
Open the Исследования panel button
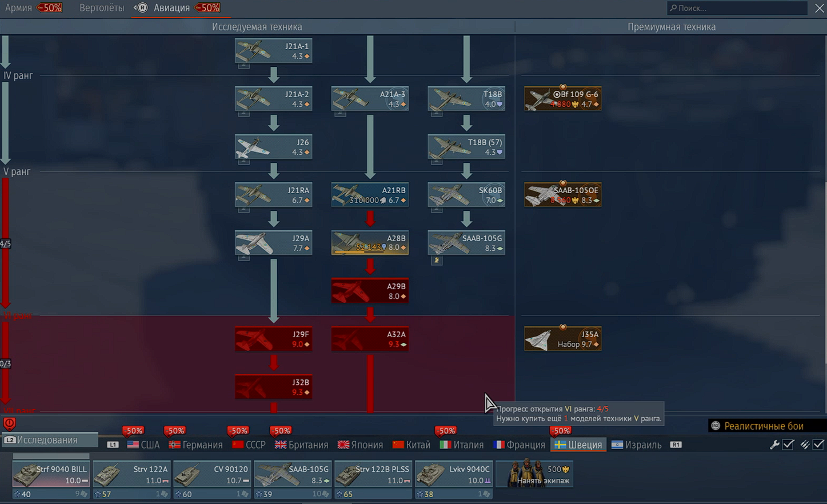coord(50,440)
